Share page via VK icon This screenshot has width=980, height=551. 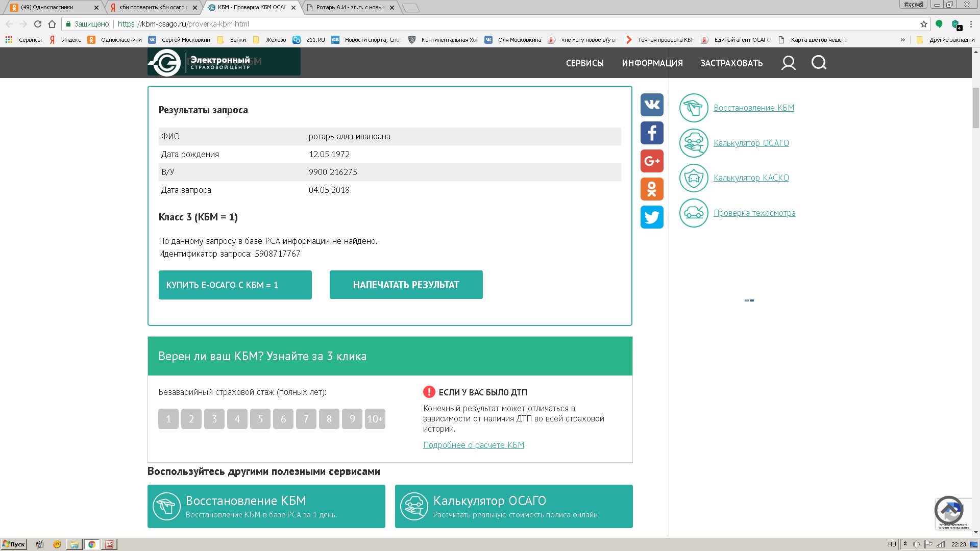tap(652, 105)
